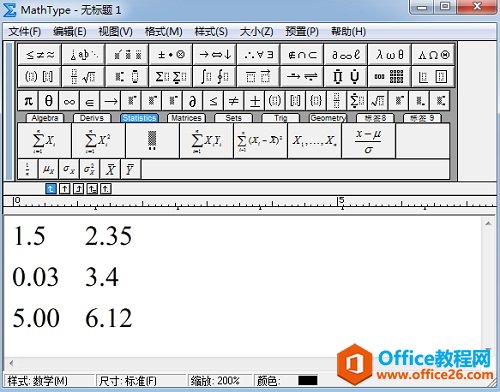Open the labeled arrow templates palette

pyautogui.click(x=302, y=77)
